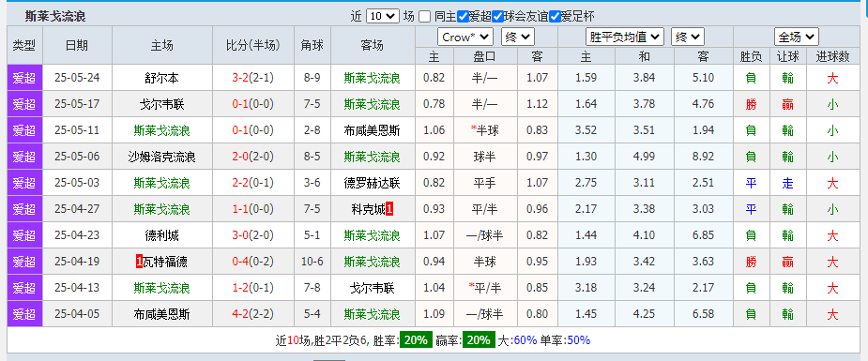Image resolution: width=868 pixels, height=361 pixels.
Task: Click the 勝 result on 25-04-19
Action: pos(751,262)
